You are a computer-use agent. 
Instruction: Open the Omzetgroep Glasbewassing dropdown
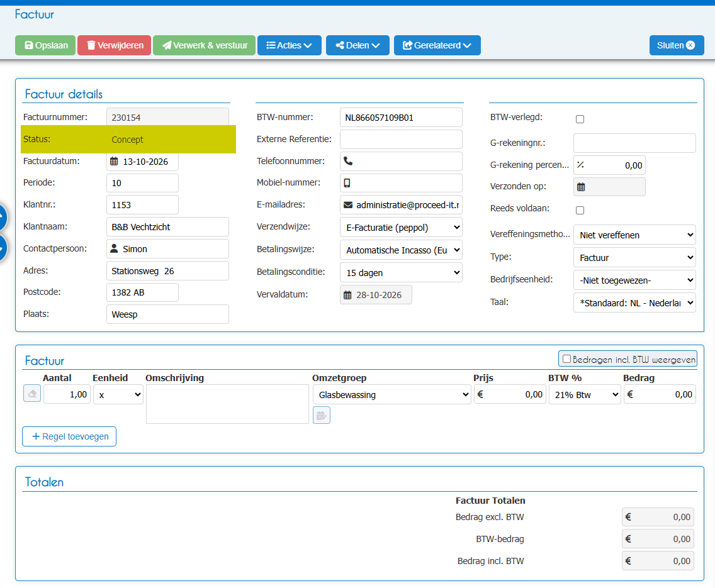tap(391, 394)
